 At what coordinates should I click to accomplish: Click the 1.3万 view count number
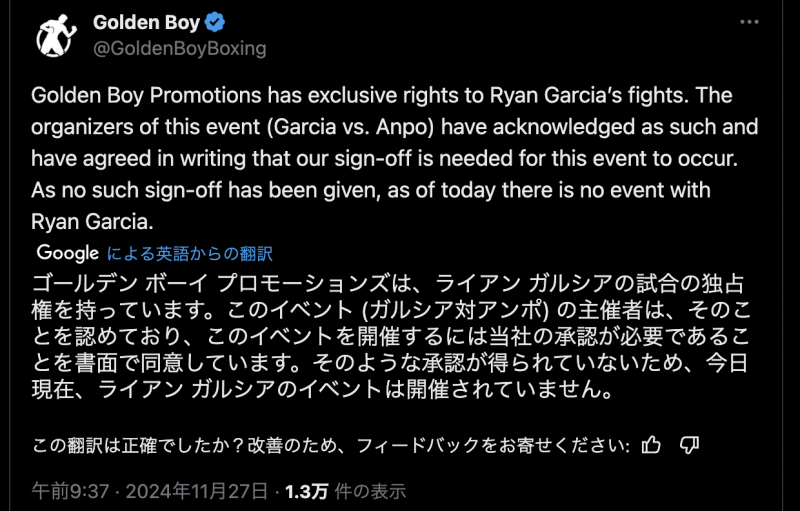[x=306, y=491]
